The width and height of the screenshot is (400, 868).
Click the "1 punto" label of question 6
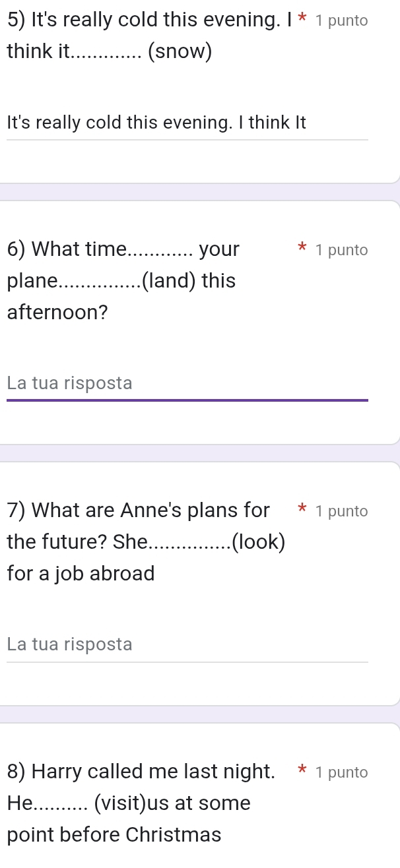[341, 250]
